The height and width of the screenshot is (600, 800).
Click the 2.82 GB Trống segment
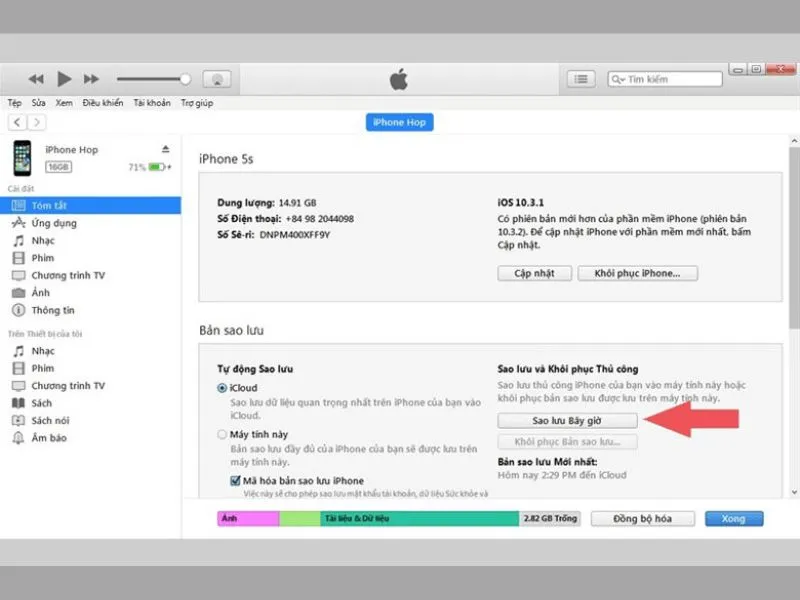click(x=550, y=518)
